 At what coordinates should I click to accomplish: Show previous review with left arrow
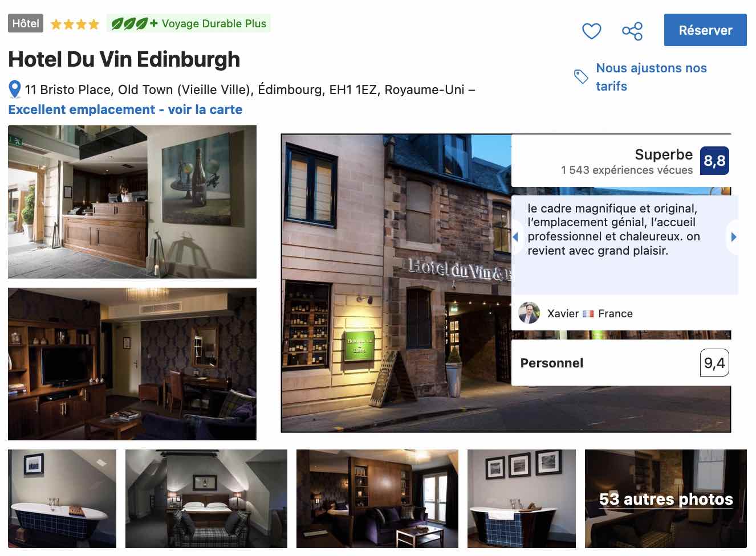[515, 237]
